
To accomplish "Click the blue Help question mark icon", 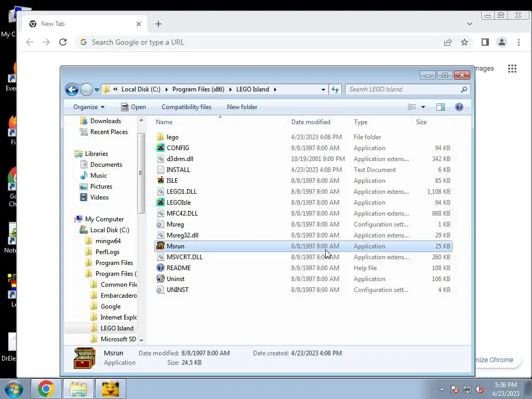I will [459, 107].
